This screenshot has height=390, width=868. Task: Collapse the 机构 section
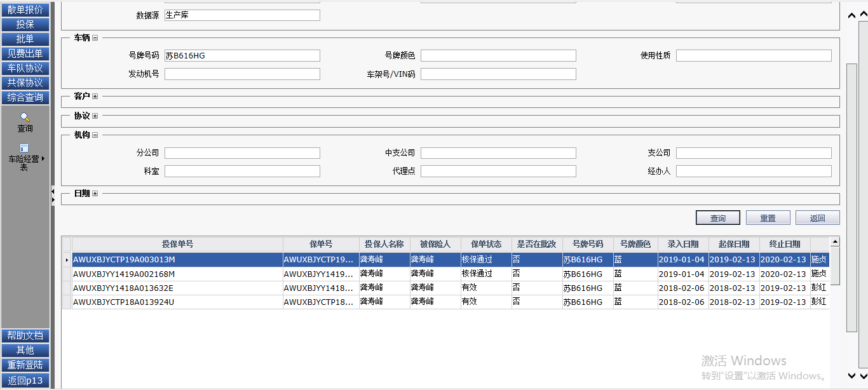(95, 135)
